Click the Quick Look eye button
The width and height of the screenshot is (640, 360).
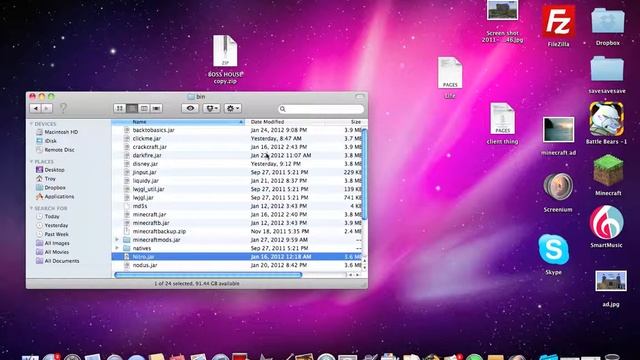(x=190, y=108)
